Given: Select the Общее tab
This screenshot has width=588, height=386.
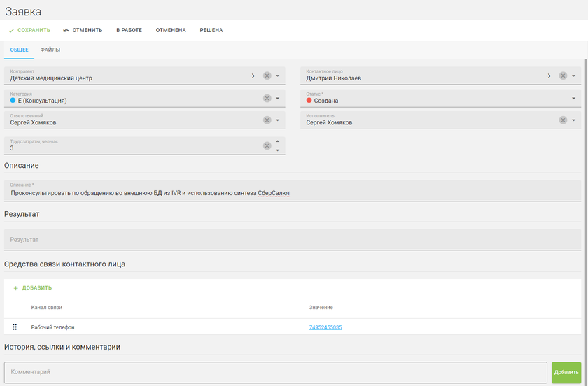Looking at the screenshot, I should tap(19, 50).
